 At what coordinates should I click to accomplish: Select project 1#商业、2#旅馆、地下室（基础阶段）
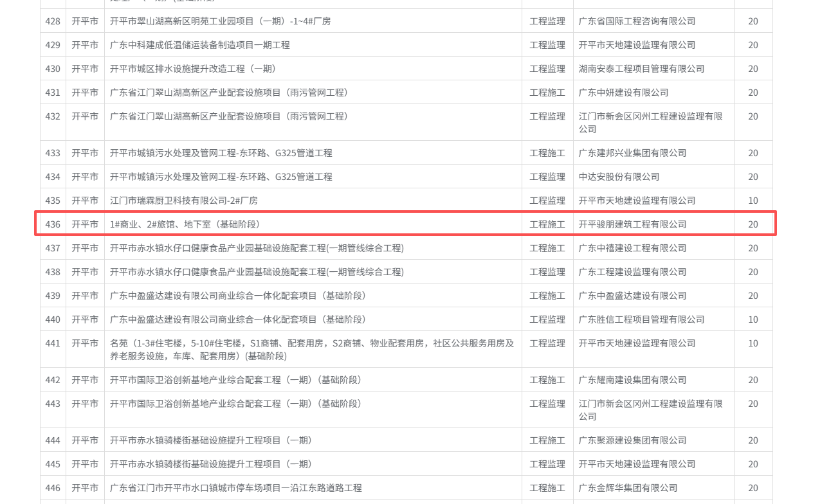(185, 224)
